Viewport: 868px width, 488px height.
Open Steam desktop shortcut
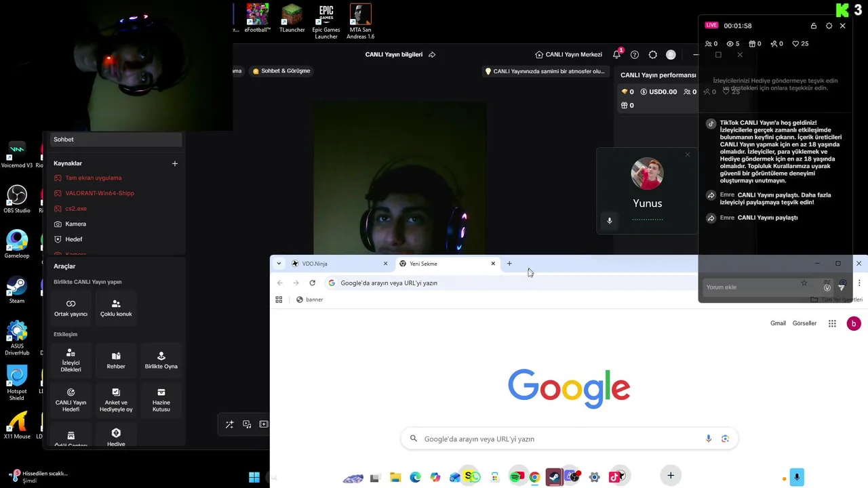point(17,290)
